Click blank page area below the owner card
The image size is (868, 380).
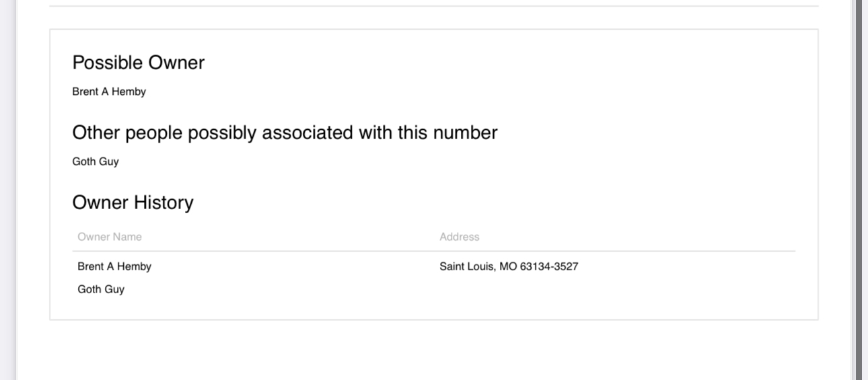point(434,350)
